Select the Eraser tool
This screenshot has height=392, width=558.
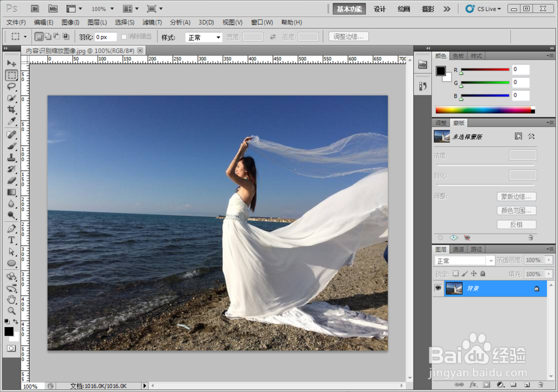pos(11,180)
